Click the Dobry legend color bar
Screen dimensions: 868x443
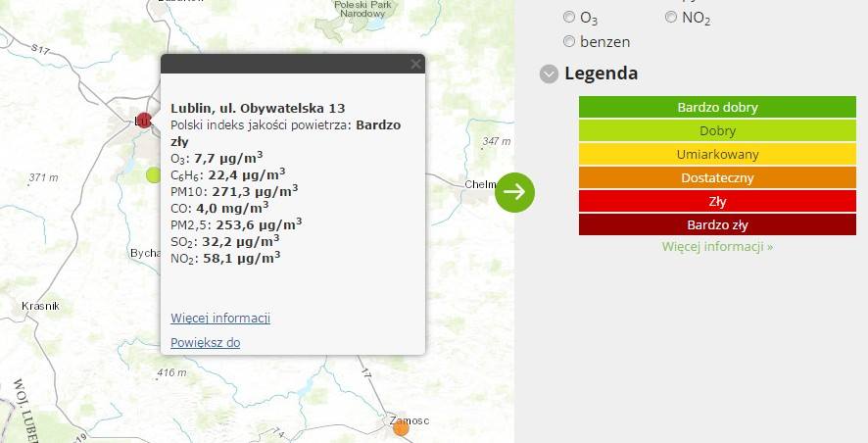[x=717, y=130]
